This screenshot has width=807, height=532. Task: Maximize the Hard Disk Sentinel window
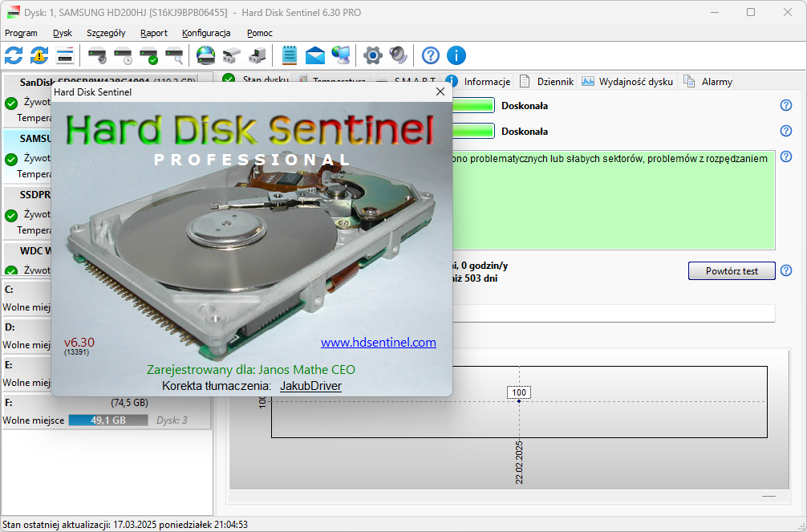coord(751,12)
